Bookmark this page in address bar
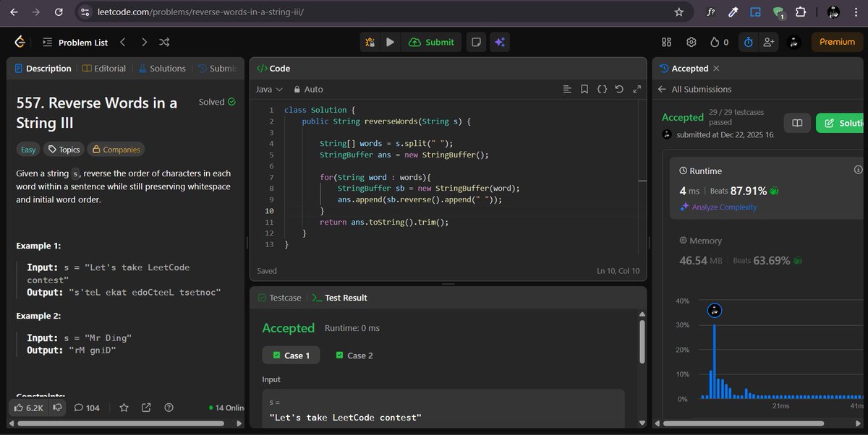This screenshot has height=435, width=868. coord(678,12)
